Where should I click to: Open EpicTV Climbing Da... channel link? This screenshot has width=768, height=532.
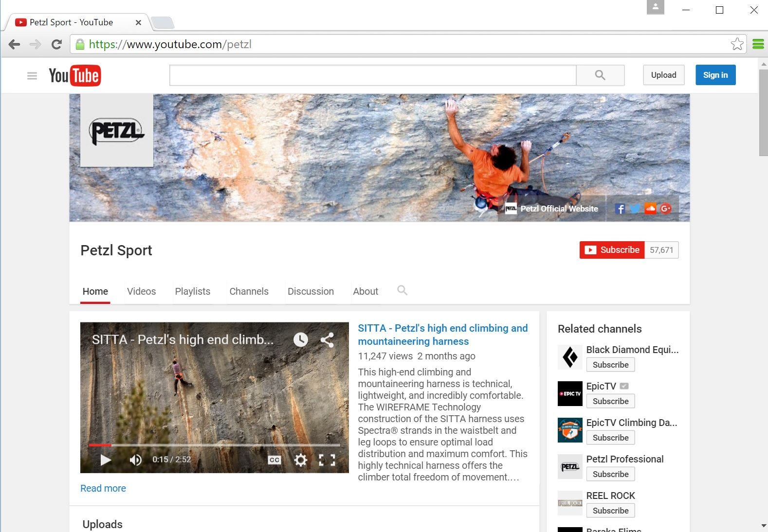(632, 423)
